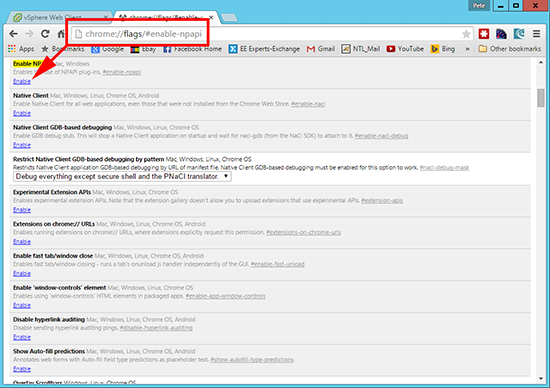Click the #nacl-debug-mask anchor link
This screenshot has width=550, height=388.
[x=444, y=168]
